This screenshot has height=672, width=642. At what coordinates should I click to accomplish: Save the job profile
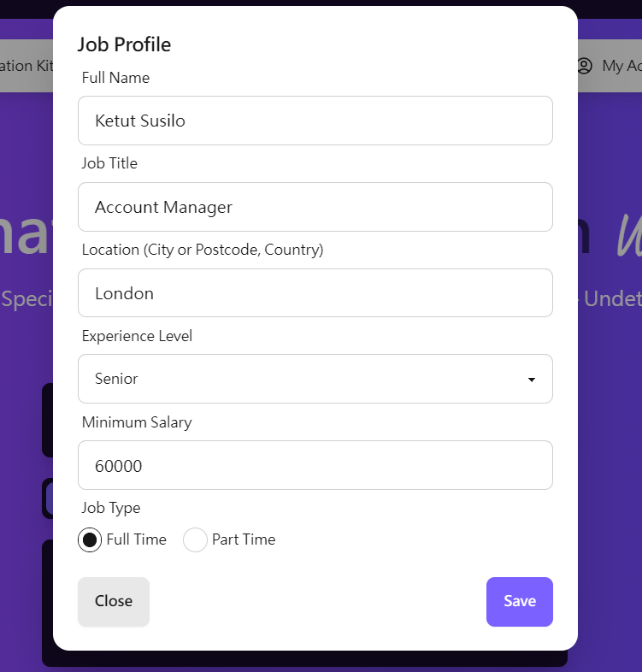[x=520, y=602]
